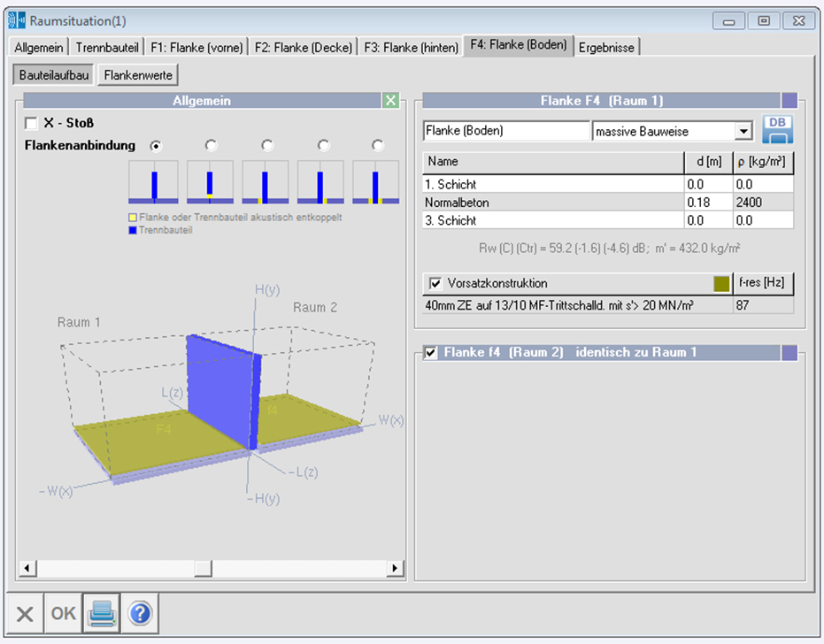Screen dimensions: 824x644
Task: Click the printer icon at bottom
Action: point(102,613)
